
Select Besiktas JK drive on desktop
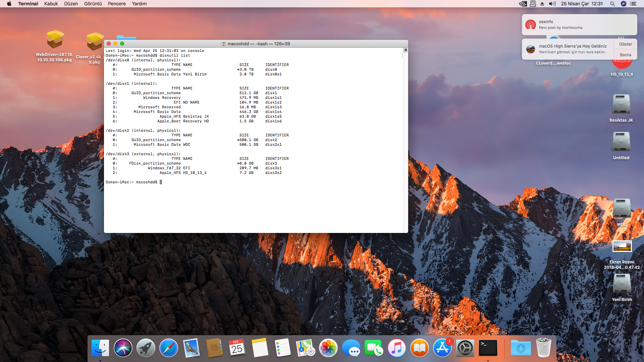click(x=621, y=105)
